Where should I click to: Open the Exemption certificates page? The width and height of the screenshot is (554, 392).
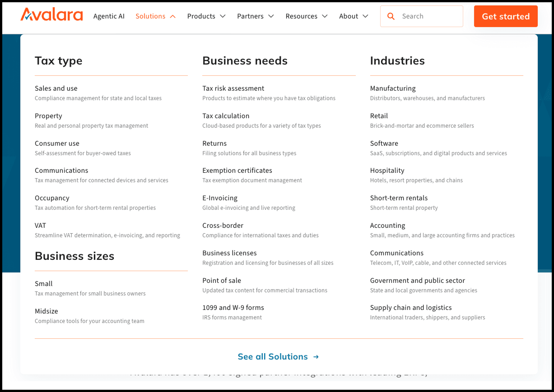coord(237,170)
